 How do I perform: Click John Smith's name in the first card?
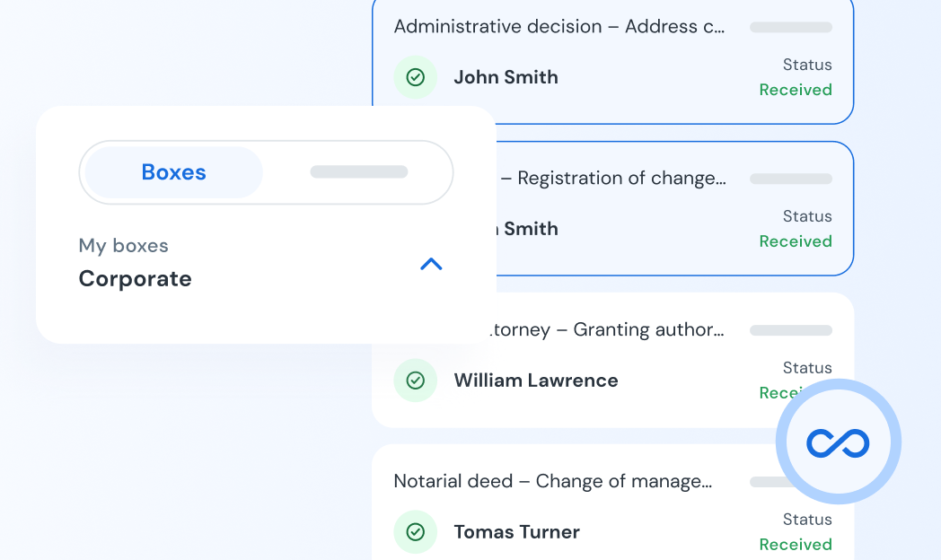click(x=506, y=77)
